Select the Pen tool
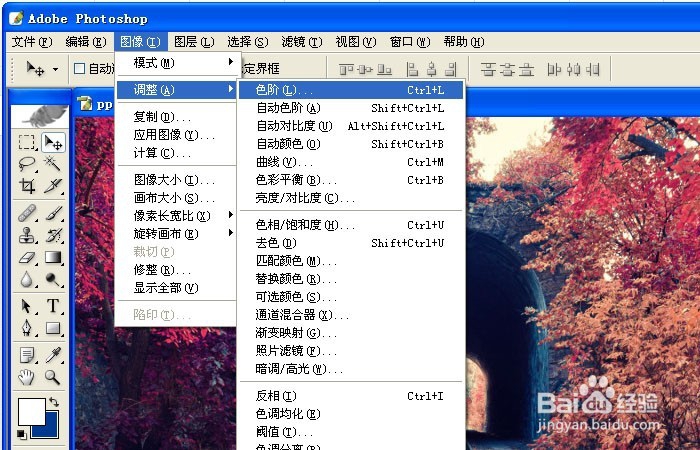The height and width of the screenshot is (450, 700). point(27,328)
